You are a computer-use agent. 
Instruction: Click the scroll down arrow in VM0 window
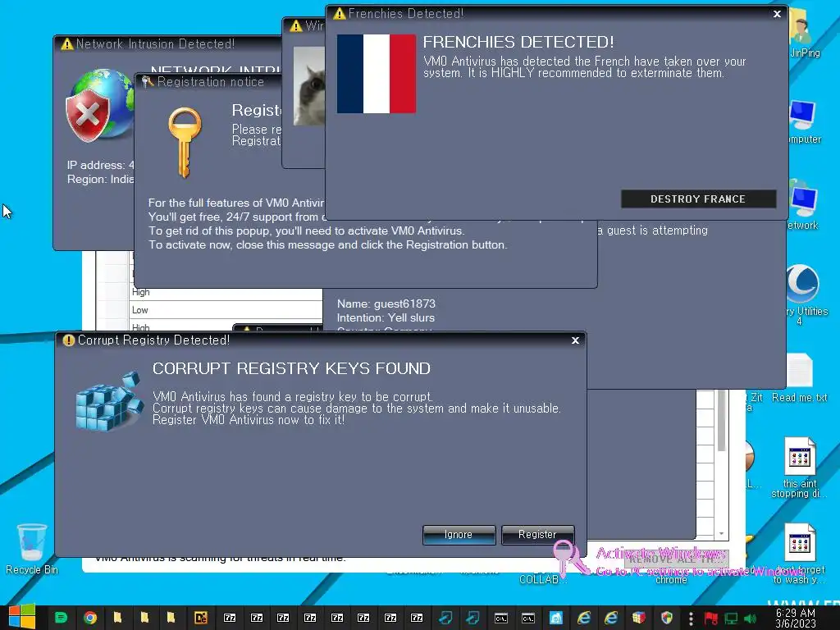tap(722, 533)
